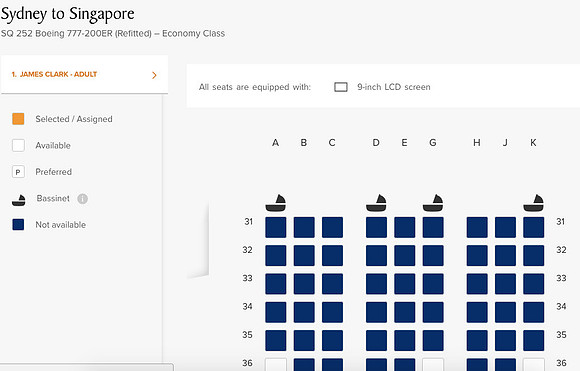Click unavailable seat 32E
This screenshot has width=580, height=371.
[x=405, y=256]
